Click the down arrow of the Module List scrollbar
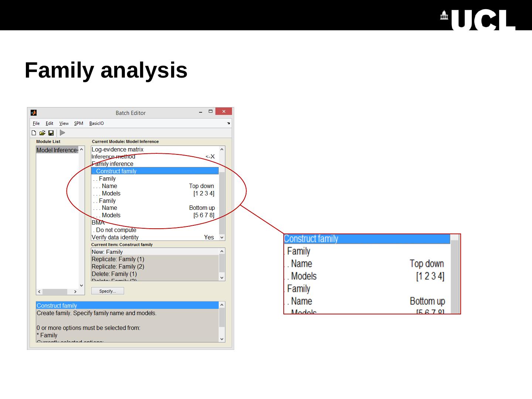This screenshot has height=399, width=532. (82, 285)
